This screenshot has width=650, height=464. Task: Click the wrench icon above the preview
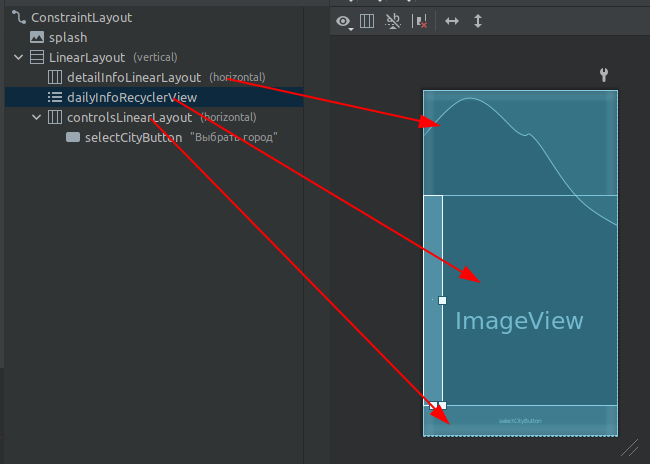pos(603,75)
